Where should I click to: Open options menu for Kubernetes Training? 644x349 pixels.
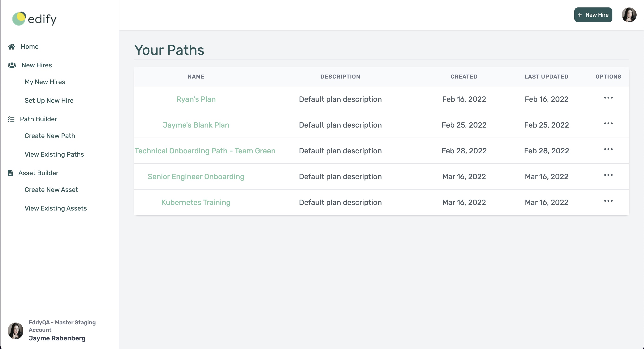[608, 201]
